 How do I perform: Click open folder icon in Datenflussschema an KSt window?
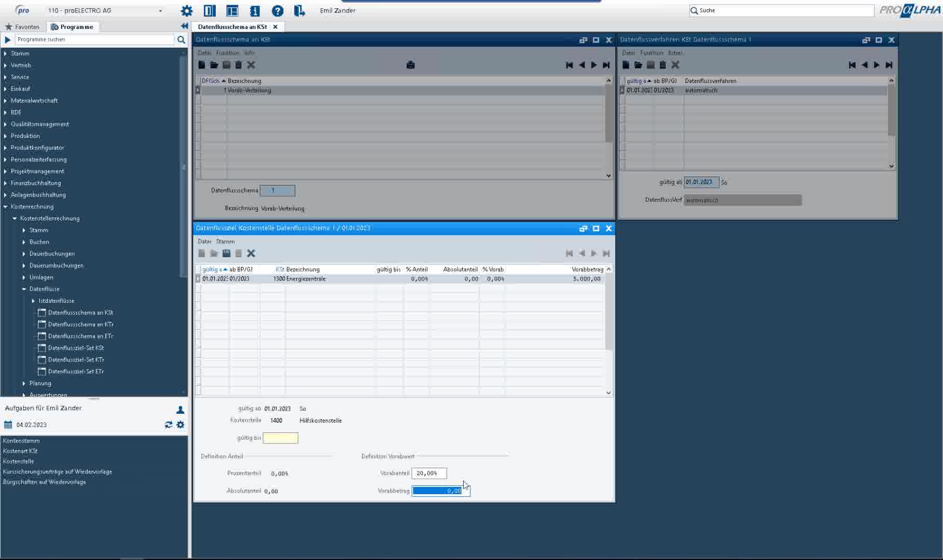coord(214,65)
